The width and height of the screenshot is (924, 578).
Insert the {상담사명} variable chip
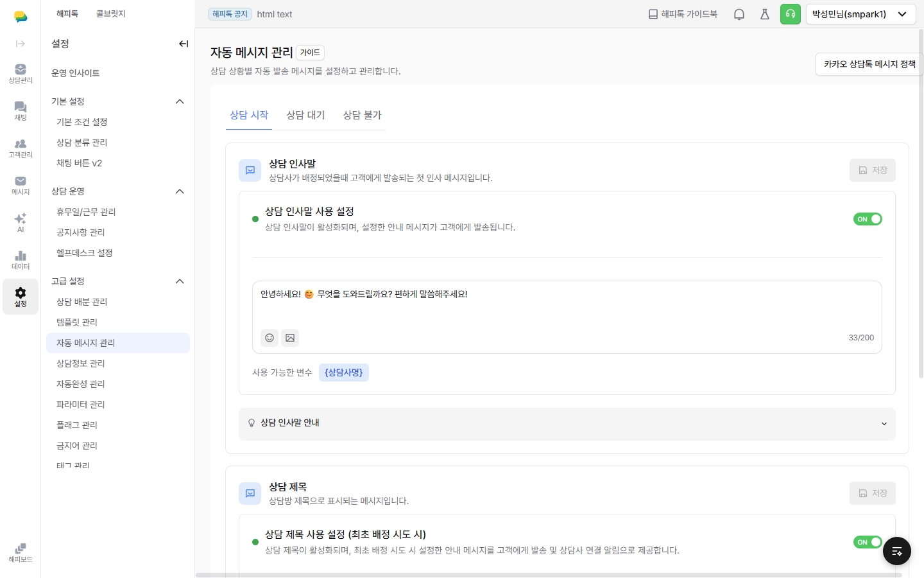344,372
